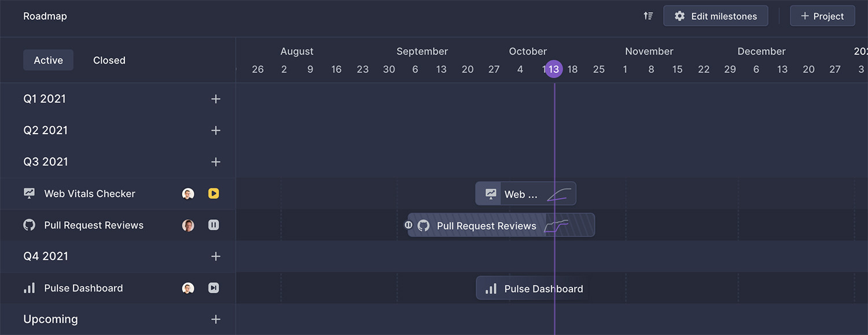Create a new Project
868x335 pixels.
click(822, 16)
